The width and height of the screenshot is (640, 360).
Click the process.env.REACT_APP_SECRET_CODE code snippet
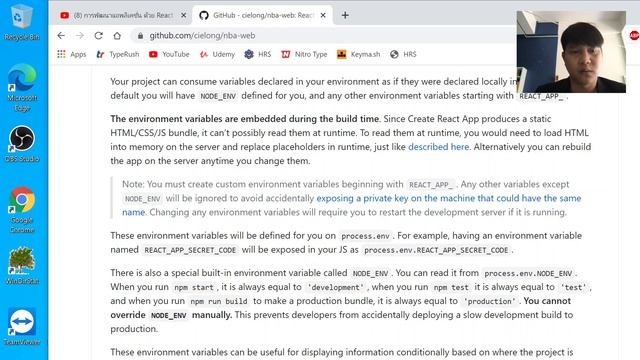tap(436, 250)
